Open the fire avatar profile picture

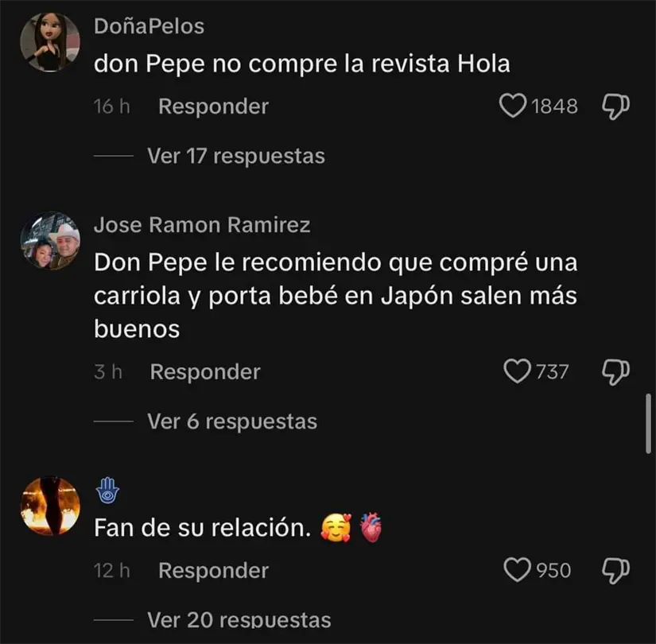tap(49, 506)
